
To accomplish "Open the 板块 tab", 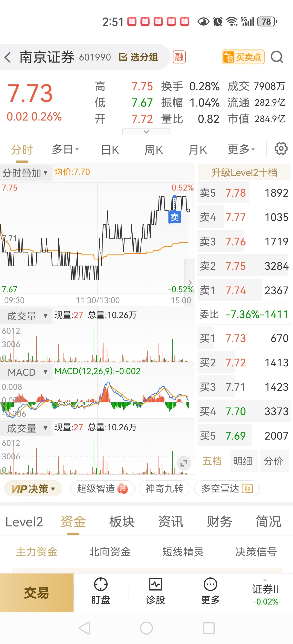I will pos(122,522).
